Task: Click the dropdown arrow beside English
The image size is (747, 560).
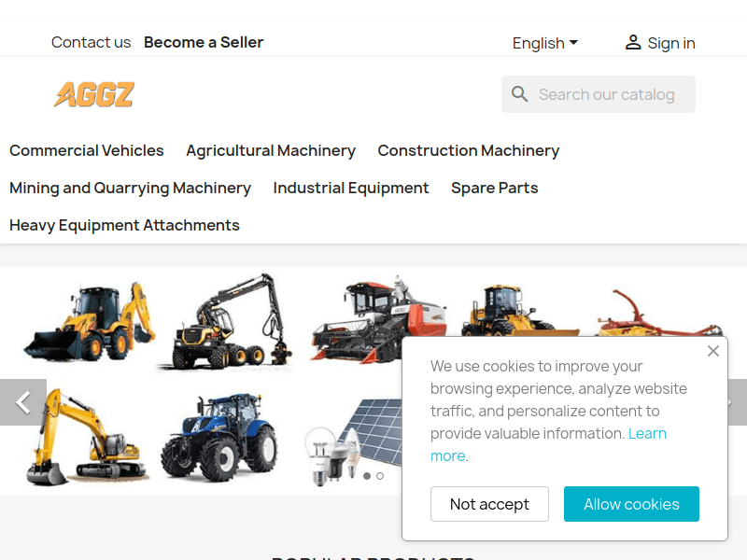Action: (x=573, y=42)
